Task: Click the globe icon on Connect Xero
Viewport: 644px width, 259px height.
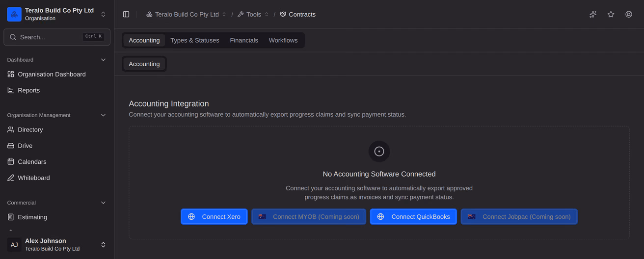Action: [x=191, y=217]
